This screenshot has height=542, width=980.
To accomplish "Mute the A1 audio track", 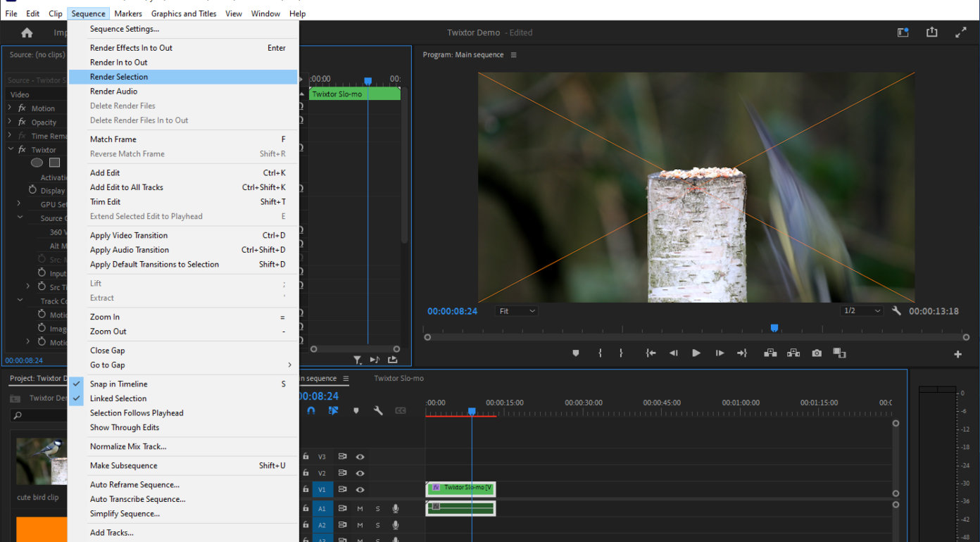I will 360,508.
